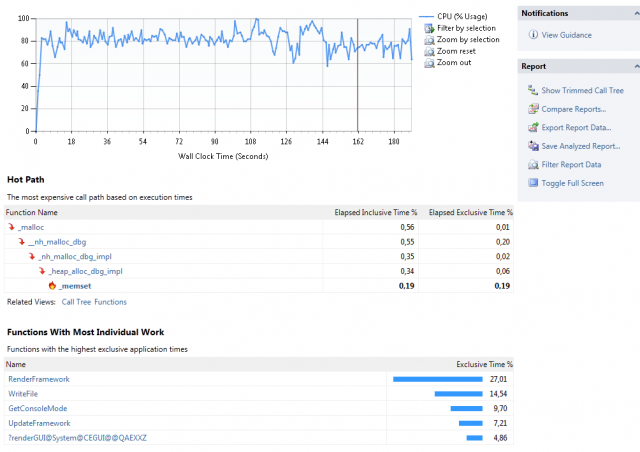
Task: Click the Toggle Full Screen icon
Action: pyautogui.click(x=532, y=183)
